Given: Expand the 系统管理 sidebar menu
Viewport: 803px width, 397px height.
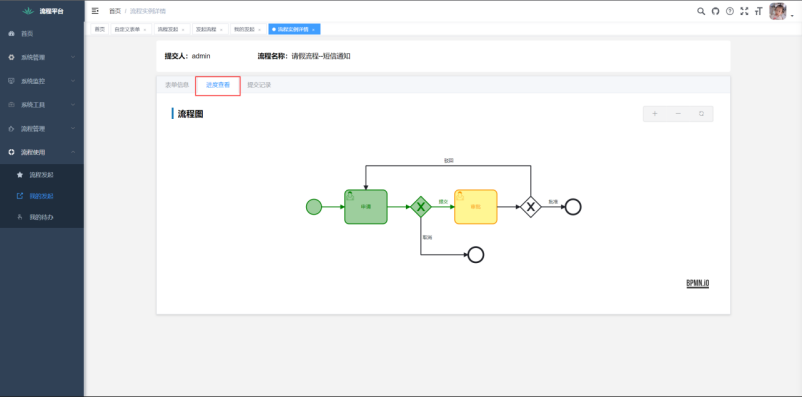Looking at the screenshot, I should click(42, 57).
